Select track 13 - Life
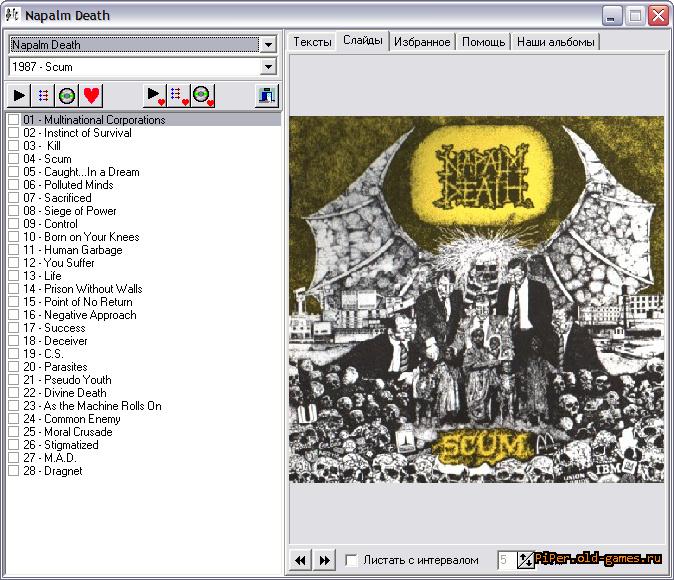This screenshot has height=580, width=674. 42,276
